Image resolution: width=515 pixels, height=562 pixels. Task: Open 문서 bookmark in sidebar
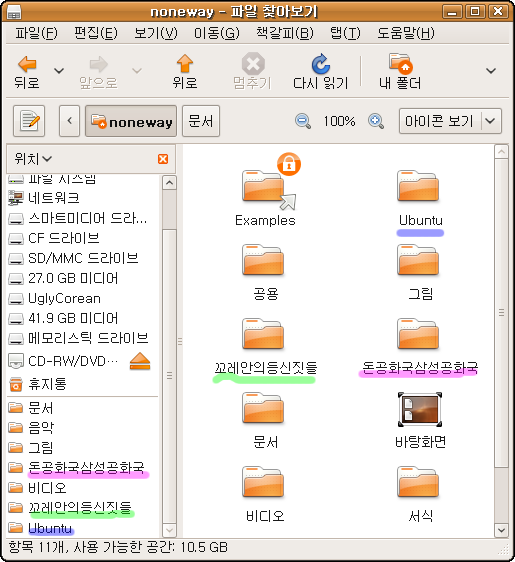point(82,408)
